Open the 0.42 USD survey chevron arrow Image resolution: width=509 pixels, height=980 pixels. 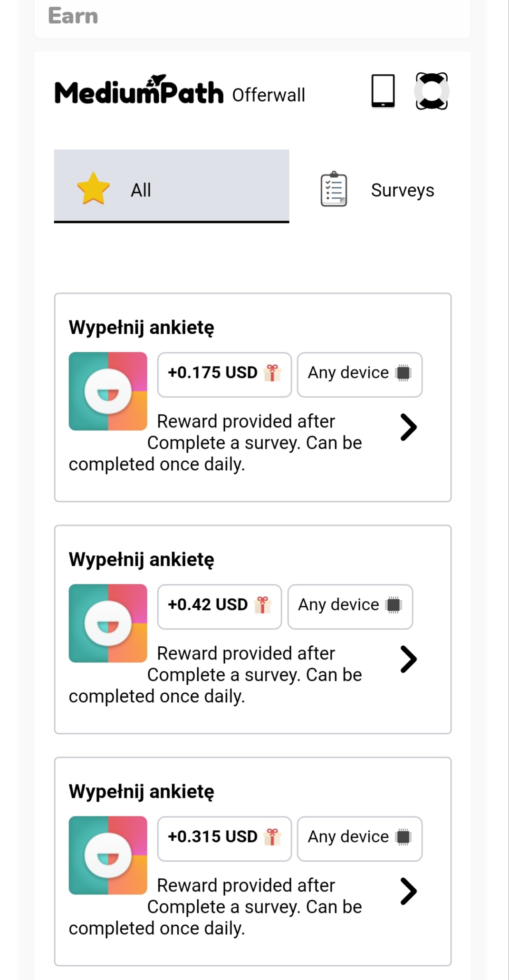(408, 659)
